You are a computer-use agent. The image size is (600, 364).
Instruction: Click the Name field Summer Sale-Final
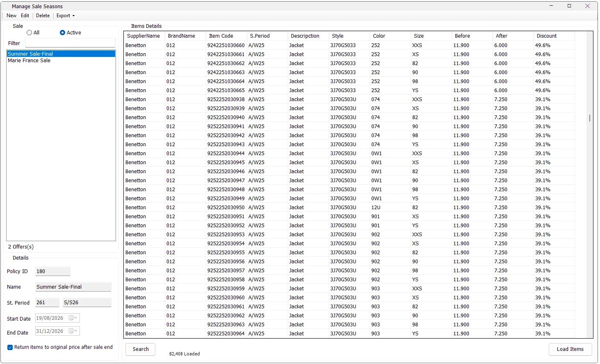click(73, 287)
